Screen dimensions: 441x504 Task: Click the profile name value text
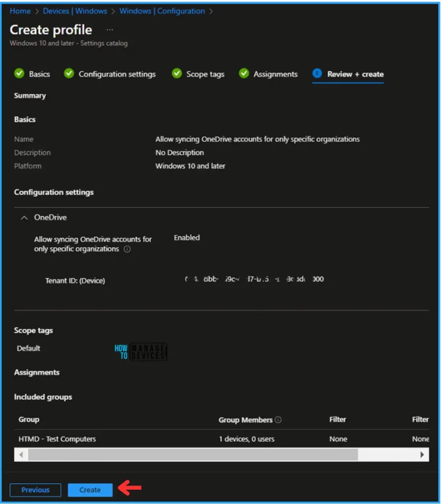[x=257, y=139]
